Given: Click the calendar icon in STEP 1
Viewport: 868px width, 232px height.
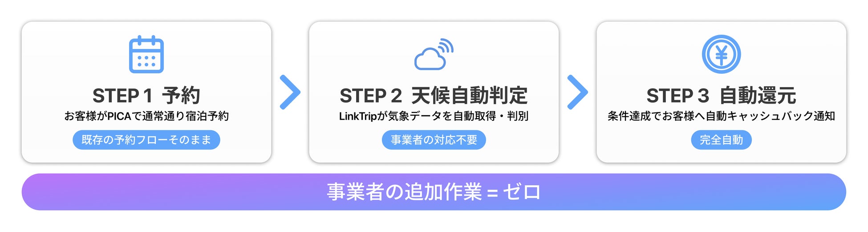Looking at the screenshot, I should click(146, 54).
